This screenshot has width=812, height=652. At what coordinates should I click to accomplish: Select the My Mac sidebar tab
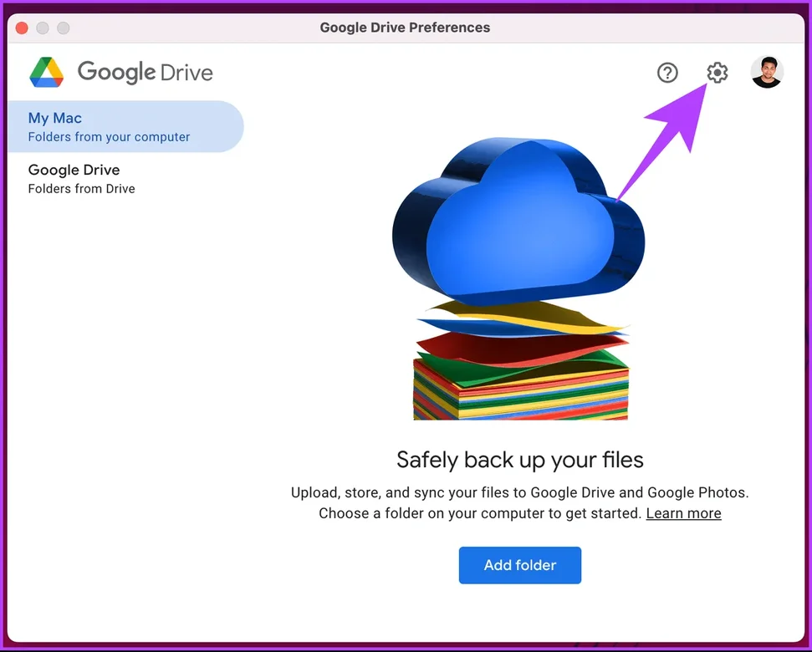125,127
